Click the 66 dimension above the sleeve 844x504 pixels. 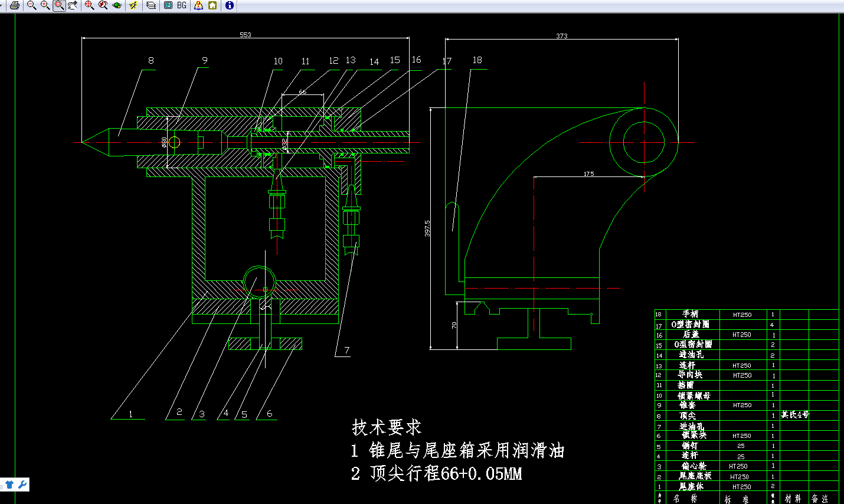pos(303,92)
